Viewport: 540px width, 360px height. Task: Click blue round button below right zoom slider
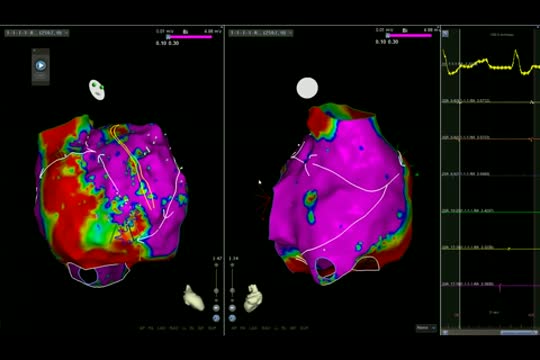pyautogui.click(x=232, y=318)
